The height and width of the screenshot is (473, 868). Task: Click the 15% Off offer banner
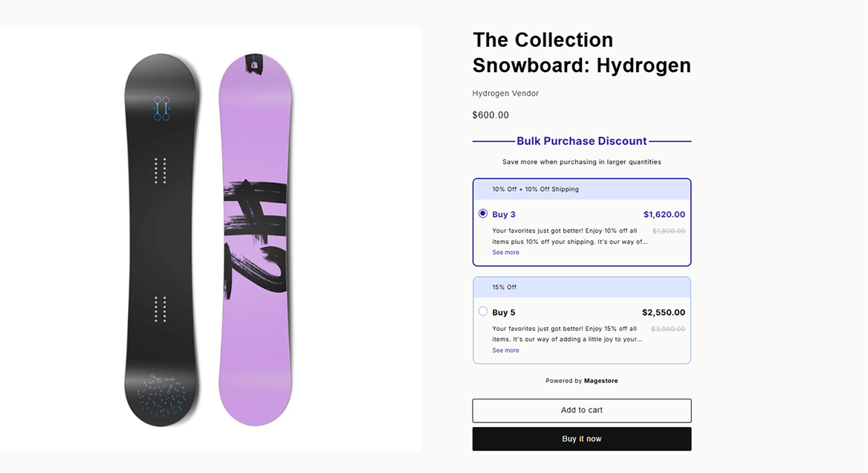(504, 287)
